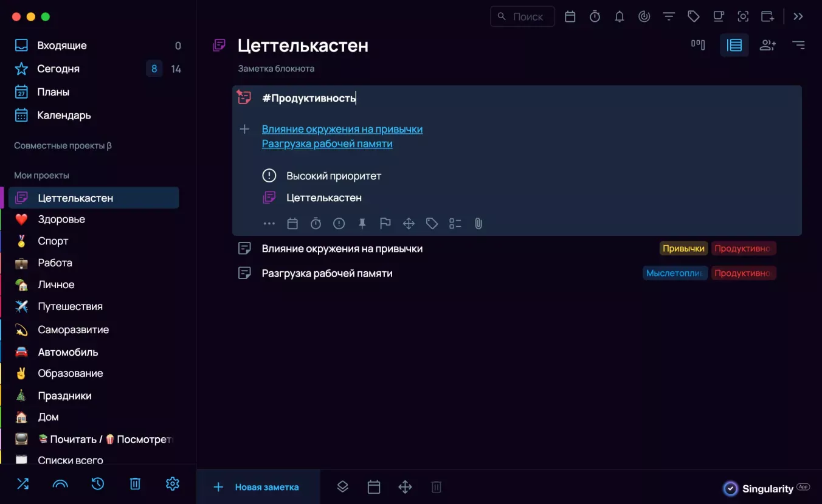This screenshot has height=504, width=822.
Task: Open settings gear in sidebar footer
Action: point(173,484)
